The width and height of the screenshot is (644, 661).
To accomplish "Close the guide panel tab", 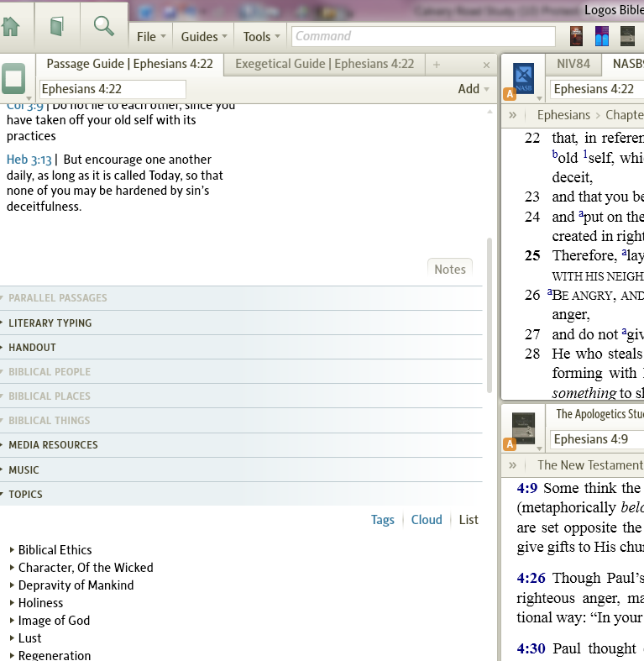I will tap(486, 65).
